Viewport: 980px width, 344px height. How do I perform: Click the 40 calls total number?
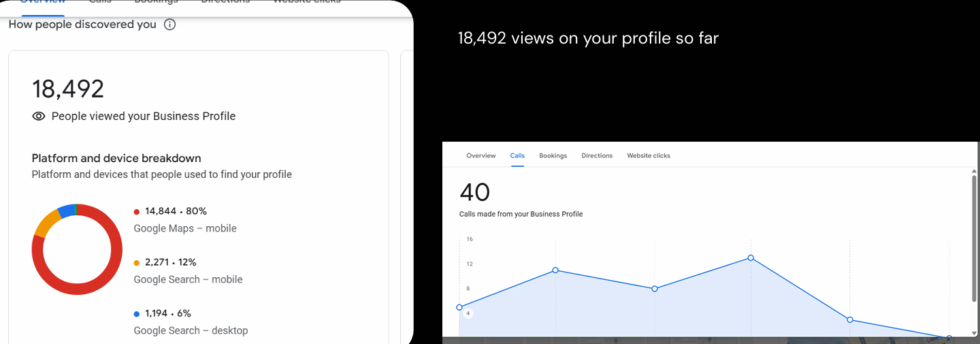point(475,192)
